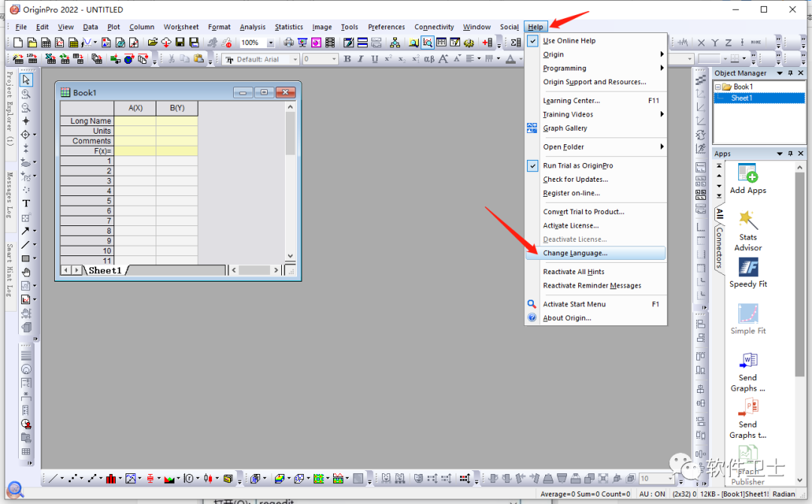Open the Worksheet menu
Viewport: 812px width, 504px height.
click(180, 27)
